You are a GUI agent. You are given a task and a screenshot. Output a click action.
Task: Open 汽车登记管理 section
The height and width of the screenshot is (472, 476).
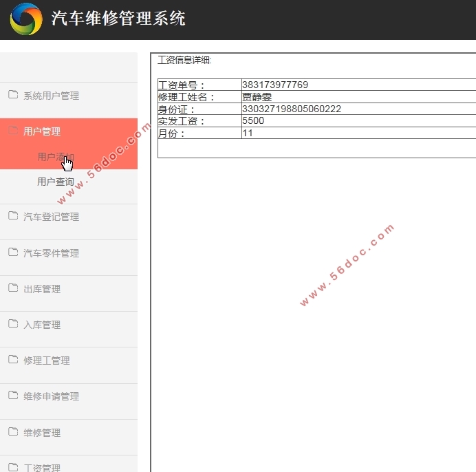click(51, 217)
